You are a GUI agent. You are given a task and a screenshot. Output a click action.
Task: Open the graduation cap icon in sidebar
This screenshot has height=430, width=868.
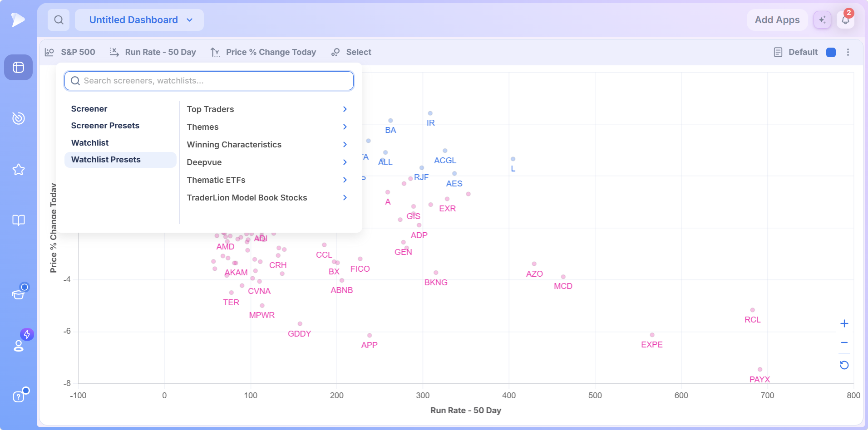pos(18,294)
